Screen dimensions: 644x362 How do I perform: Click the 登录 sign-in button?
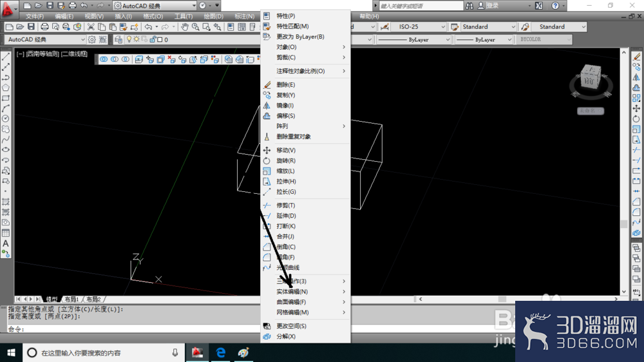tap(492, 6)
